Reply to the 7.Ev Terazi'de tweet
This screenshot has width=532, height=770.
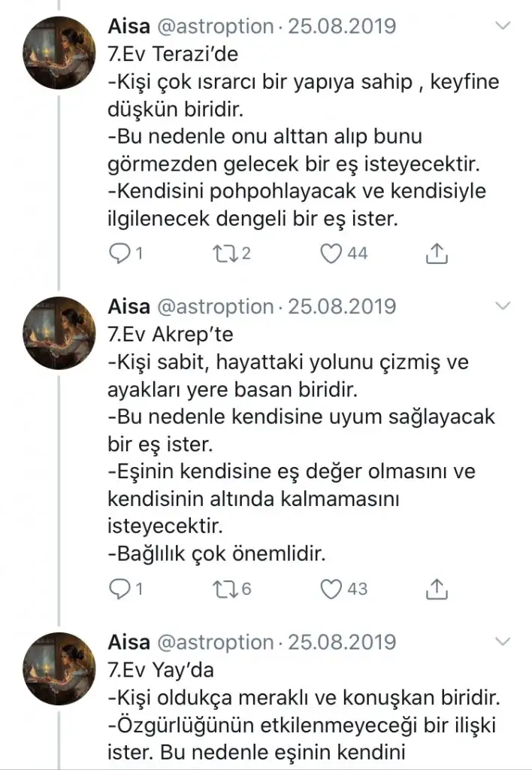click(119, 254)
